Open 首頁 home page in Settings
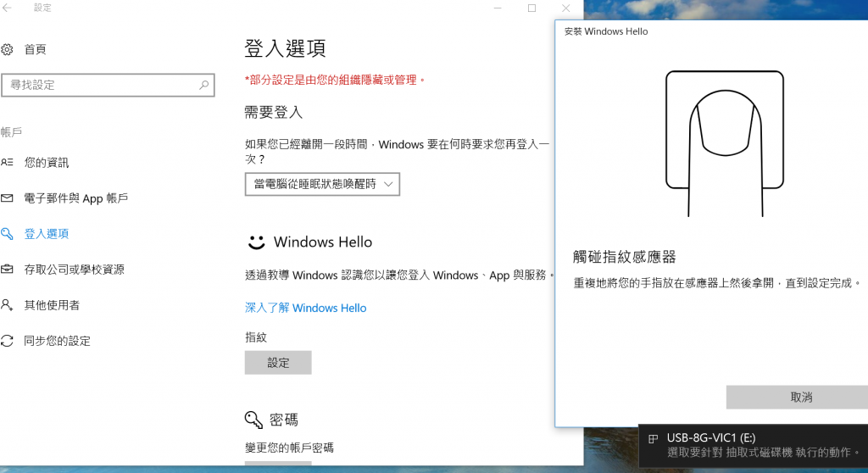This screenshot has height=473, width=868. (x=36, y=50)
